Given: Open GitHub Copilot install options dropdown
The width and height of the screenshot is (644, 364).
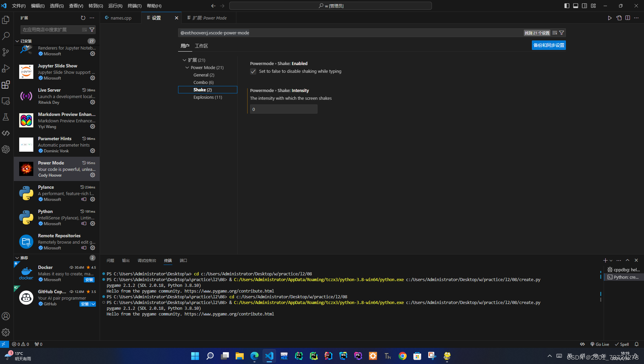Looking at the screenshot, I should pyautogui.click(x=94, y=304).
